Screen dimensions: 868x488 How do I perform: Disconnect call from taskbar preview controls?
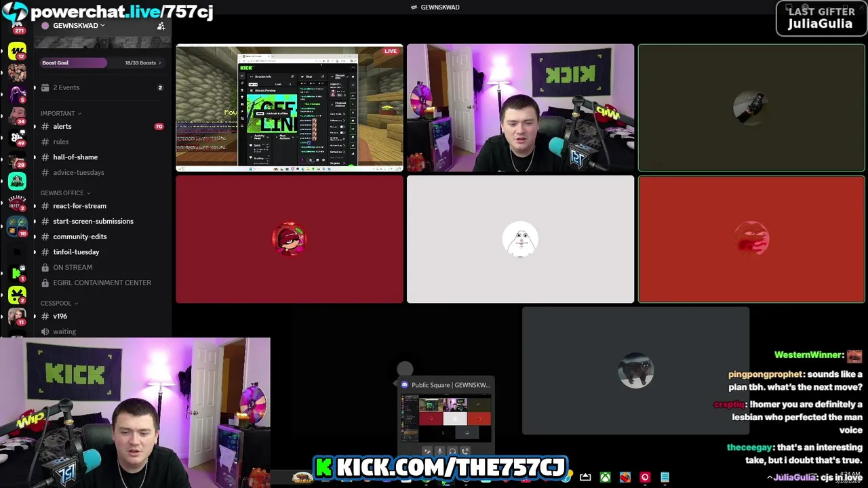tap(465, 451)
